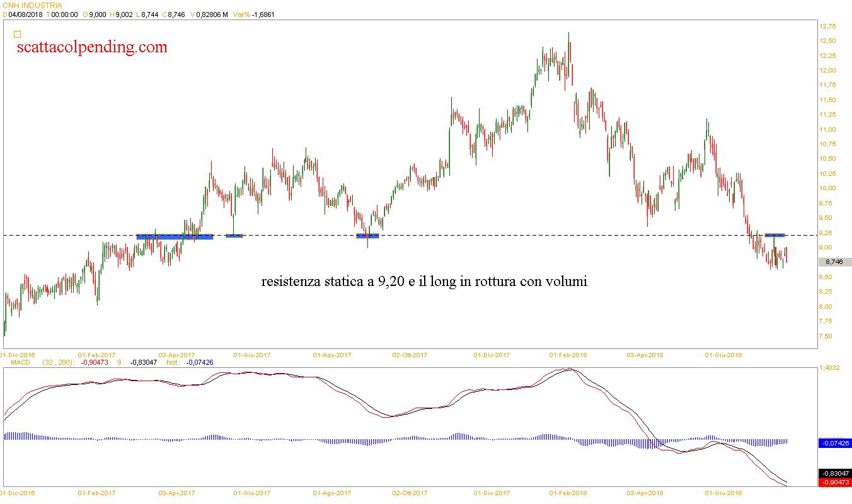The width and height of the screenshot is (852, 504).
Task: Click the CNH INDUSTRIA chart title
Action: 32,6
